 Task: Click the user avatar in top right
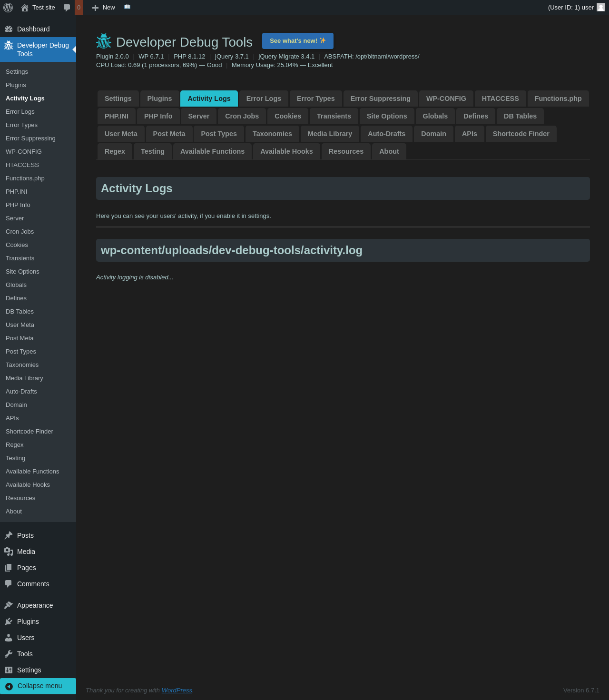tap(601, 7)
